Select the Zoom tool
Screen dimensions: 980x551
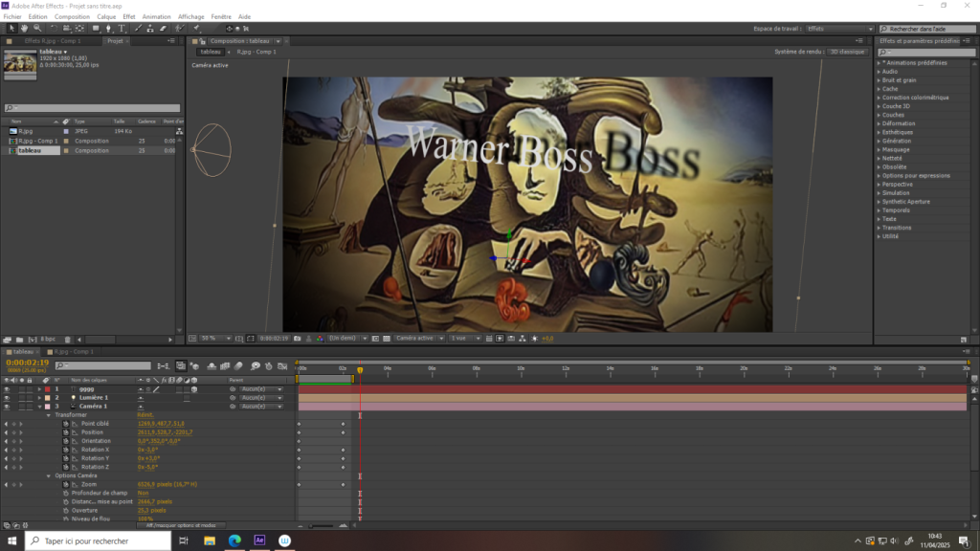coord(38,28)
